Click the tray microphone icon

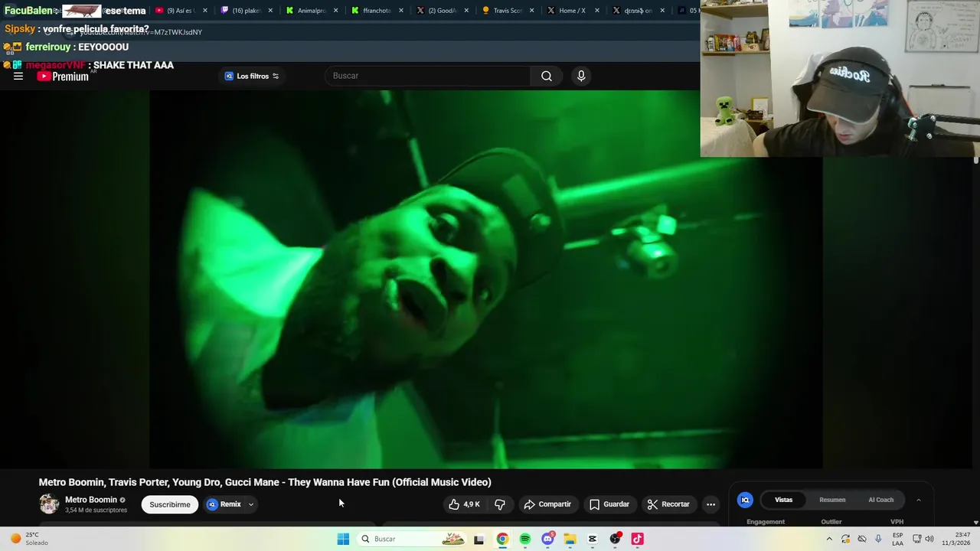coord(878,539)
